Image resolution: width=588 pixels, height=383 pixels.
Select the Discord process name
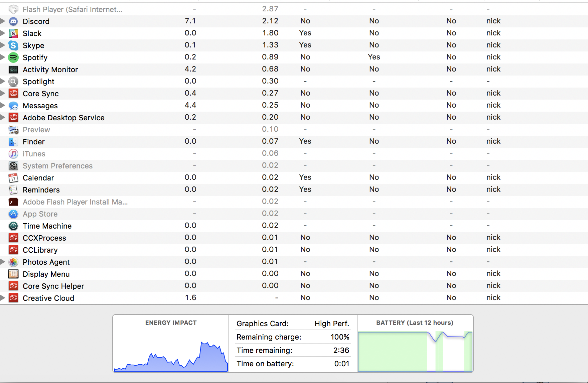[x=36, y=21]
